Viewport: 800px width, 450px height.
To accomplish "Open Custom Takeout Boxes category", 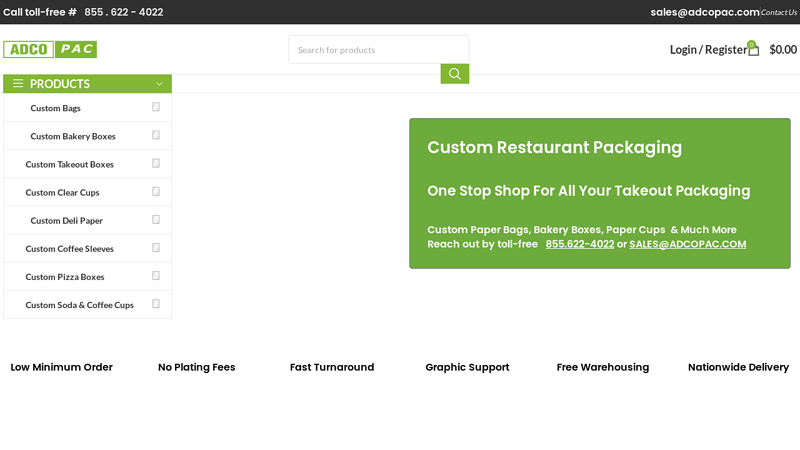I will pyautogui.click(x=69, y=164).
